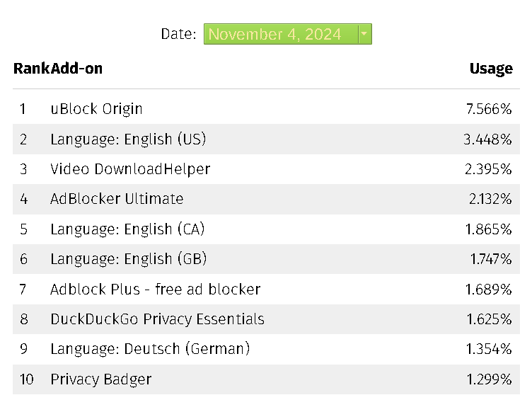Open Adblock Plus - free ad blocker
The image size is (532, 395).
(x=155, y=290)
